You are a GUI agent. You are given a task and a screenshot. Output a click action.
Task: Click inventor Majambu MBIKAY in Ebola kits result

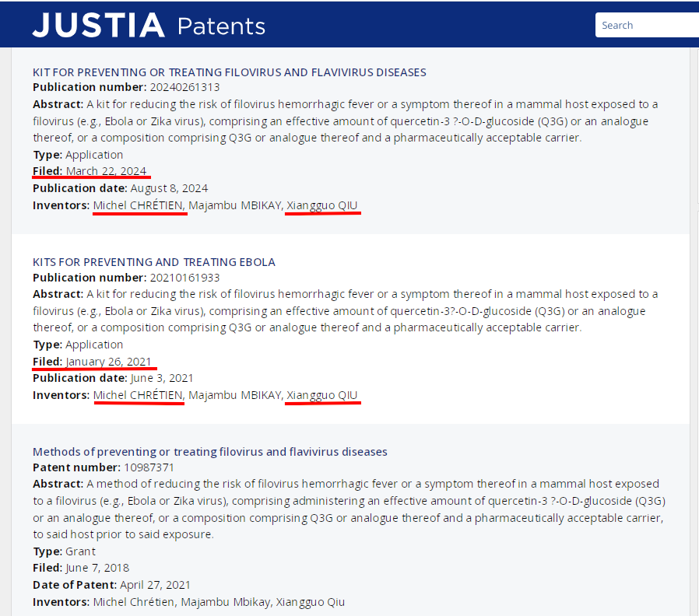point(234,395)
